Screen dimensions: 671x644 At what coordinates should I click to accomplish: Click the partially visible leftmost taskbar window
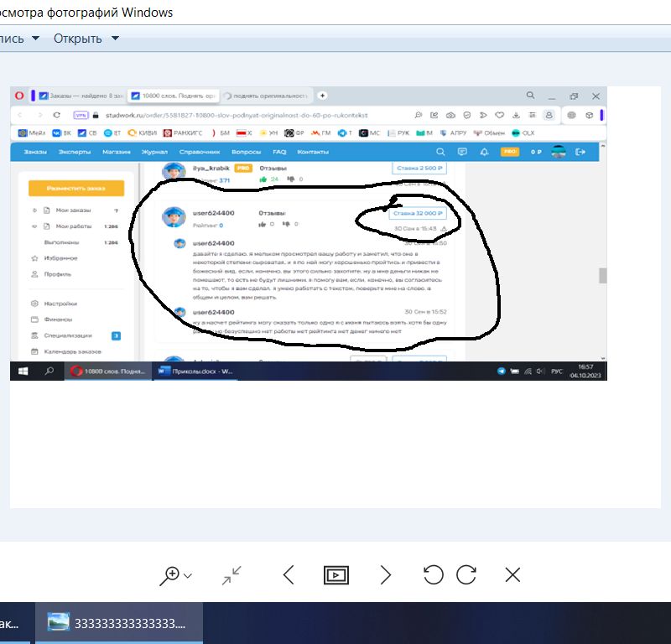(12, 624)
